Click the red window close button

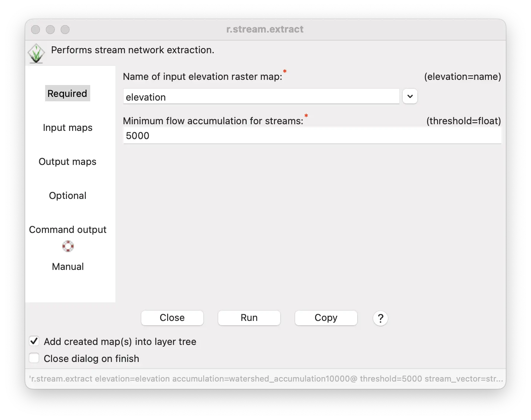point(35,30)
